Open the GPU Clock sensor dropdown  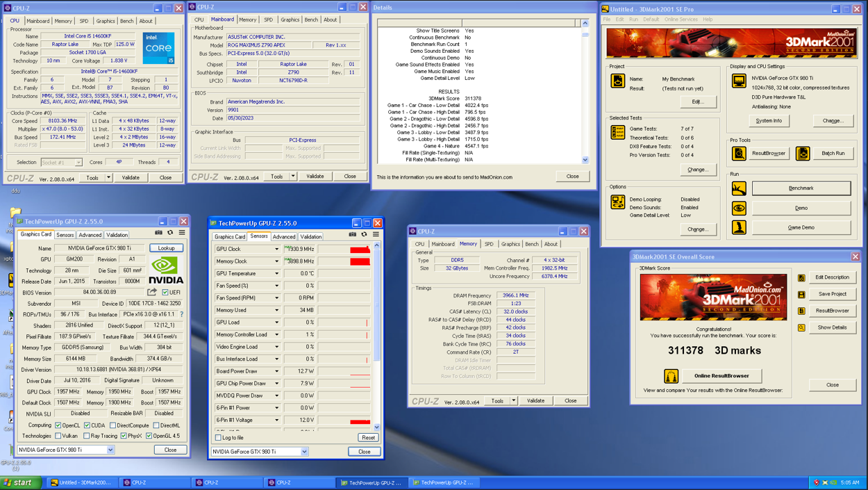click(276, 249)
